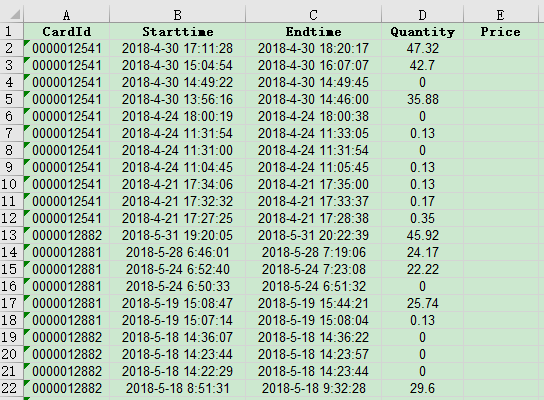Click start time 2018-5-18 8:51:31
Viewport: 544px width, 400px height.
pos(177,388)
